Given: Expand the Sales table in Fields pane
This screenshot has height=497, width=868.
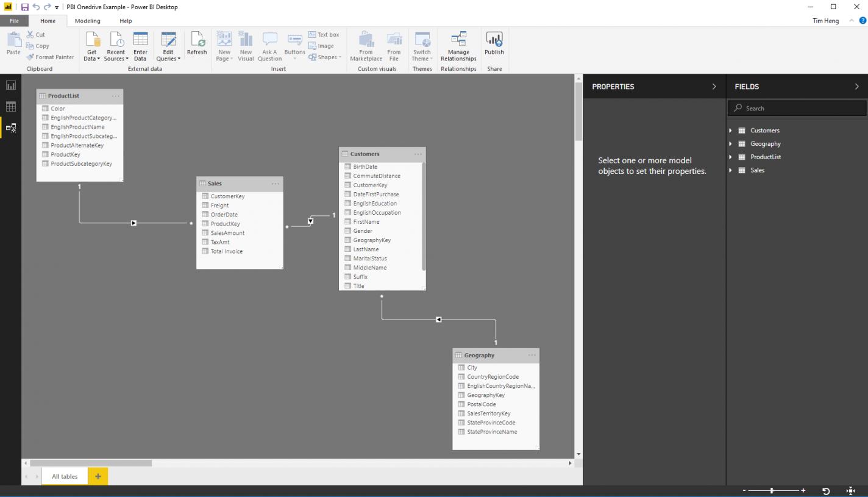Looking at the screenshot, I should pyautogui.click(x=731, y=170).
